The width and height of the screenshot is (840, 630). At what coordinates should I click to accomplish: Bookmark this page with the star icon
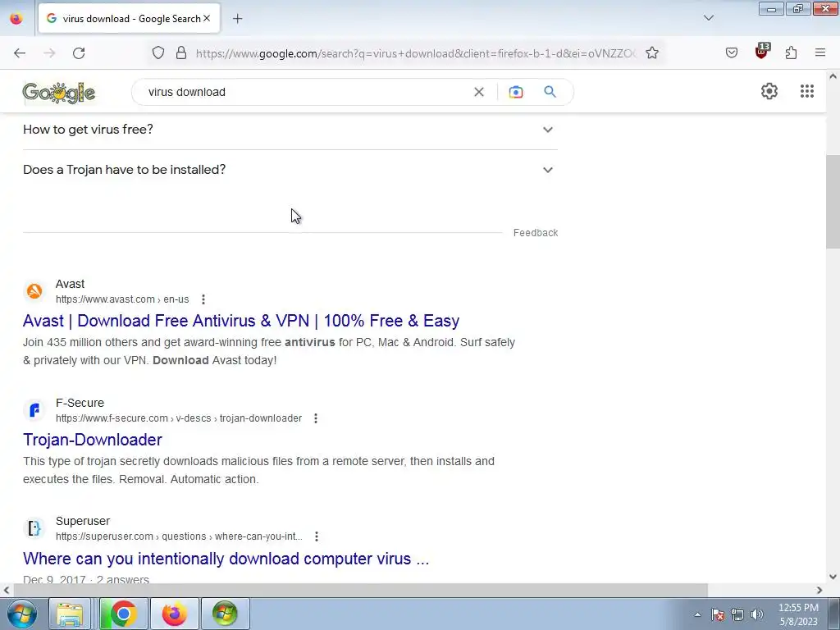tap(652, 52)
